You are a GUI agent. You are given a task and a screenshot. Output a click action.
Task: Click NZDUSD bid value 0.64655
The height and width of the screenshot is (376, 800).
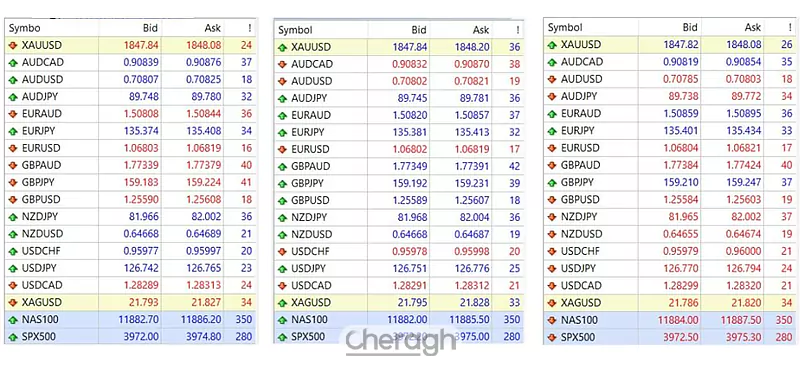coord(681,234)
